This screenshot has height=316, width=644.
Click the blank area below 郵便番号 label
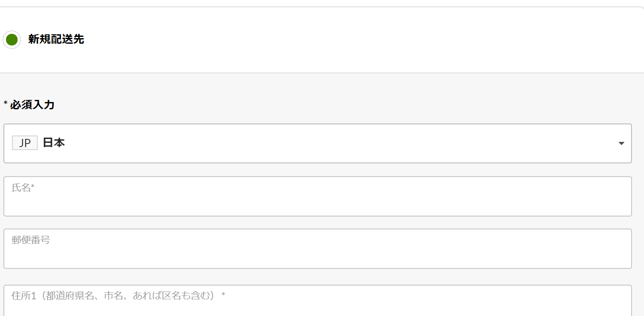point(318,257)
